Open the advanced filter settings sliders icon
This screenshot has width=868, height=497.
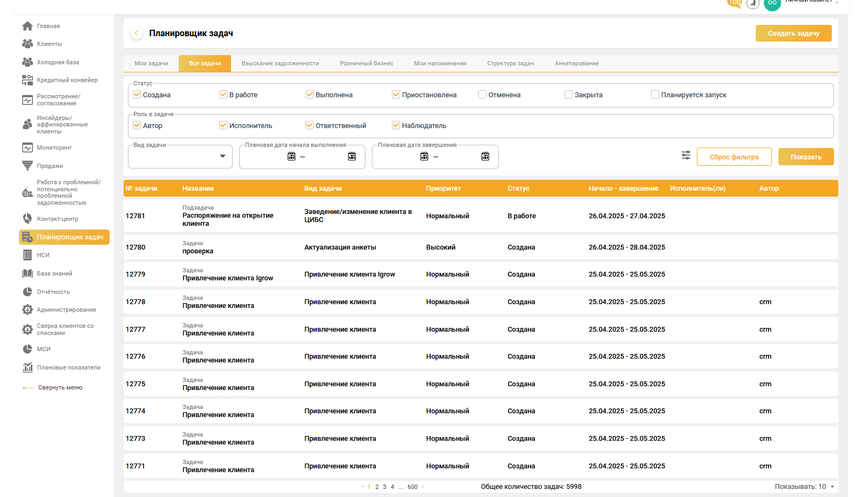click(x=686, y=156)
